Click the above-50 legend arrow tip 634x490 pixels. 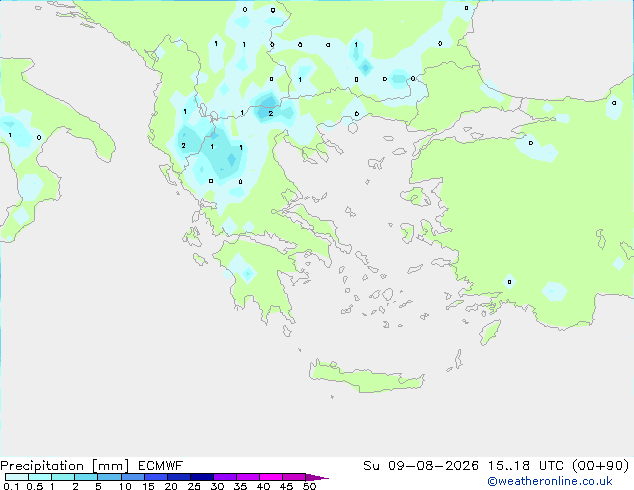pyautogui.click(x=317, y=477)
